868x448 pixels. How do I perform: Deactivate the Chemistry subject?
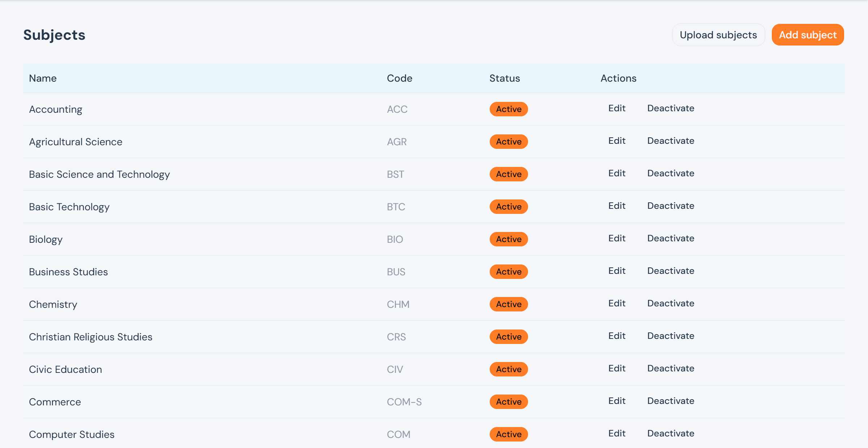click(671, 303)
